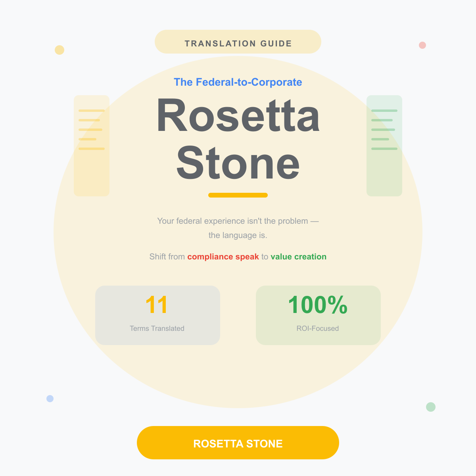Screen dimensions: 476x476
Task: Select the TRANSLATION GUIDE pill label
Action: point(238,42)
